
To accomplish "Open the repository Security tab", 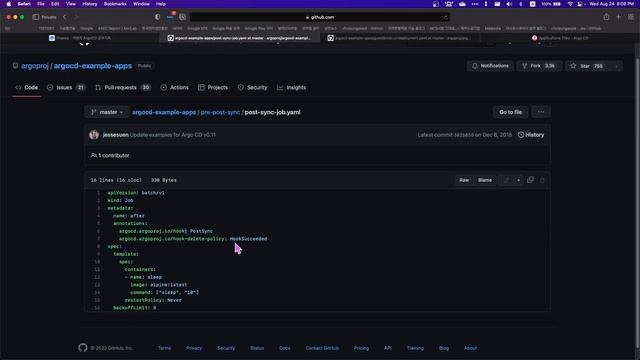I will click(x=253, y=87).
